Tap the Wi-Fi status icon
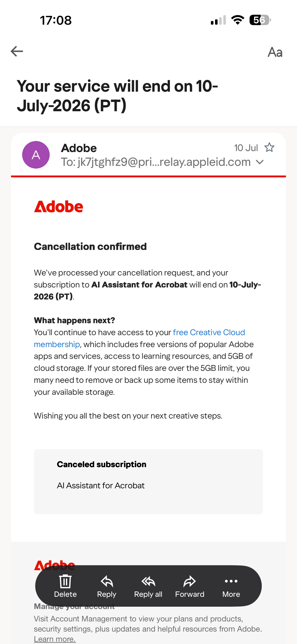 (238, 20)
